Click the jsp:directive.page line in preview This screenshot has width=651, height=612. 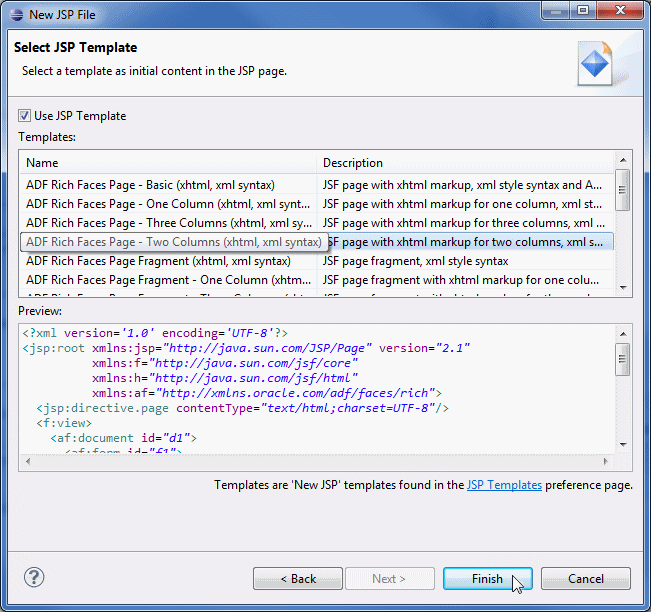pyautogui.click(x=242, y=408)
